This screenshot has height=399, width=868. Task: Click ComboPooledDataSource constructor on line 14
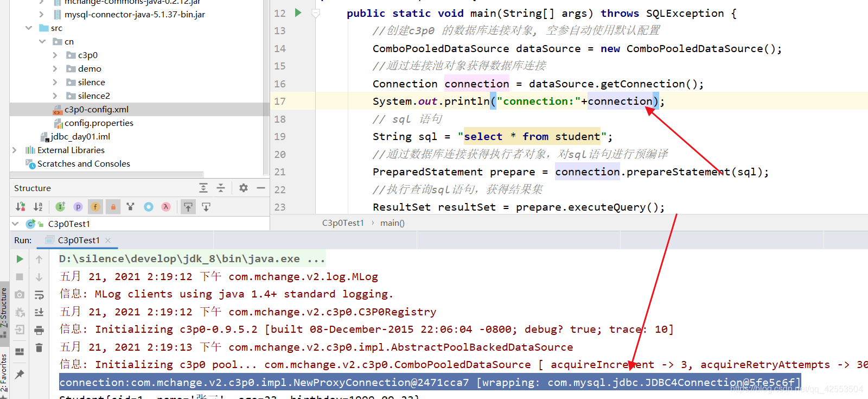701,49
